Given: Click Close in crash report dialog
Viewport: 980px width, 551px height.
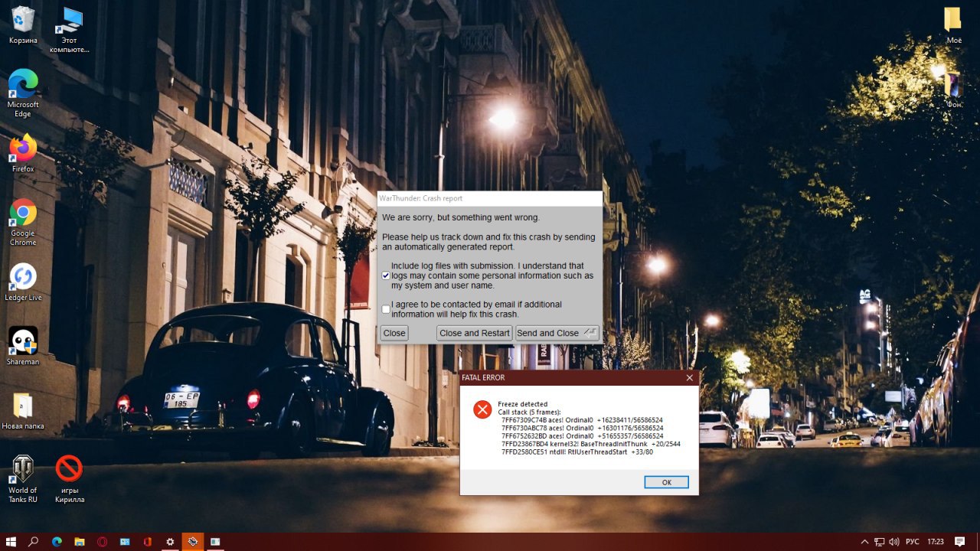Looking at the screenshot, I should [x=394, y=333].
